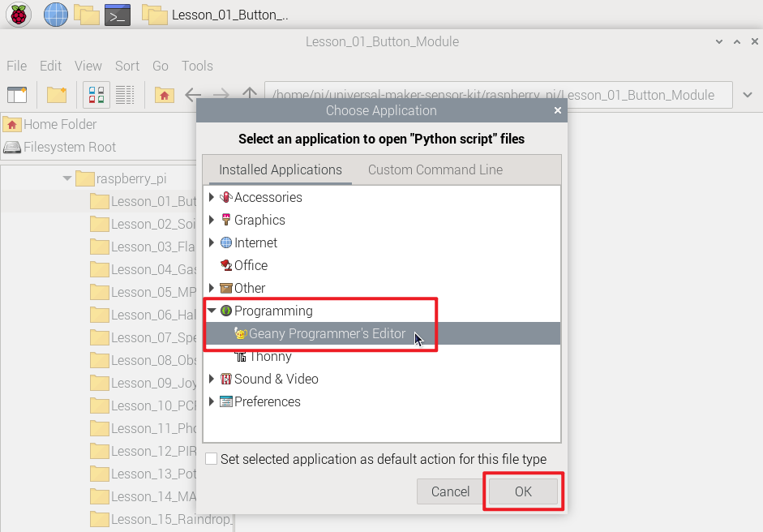Select the Lesson_11_Pho folder in tree
This screenshot has width=763, height=532.
tap(143, 428)
